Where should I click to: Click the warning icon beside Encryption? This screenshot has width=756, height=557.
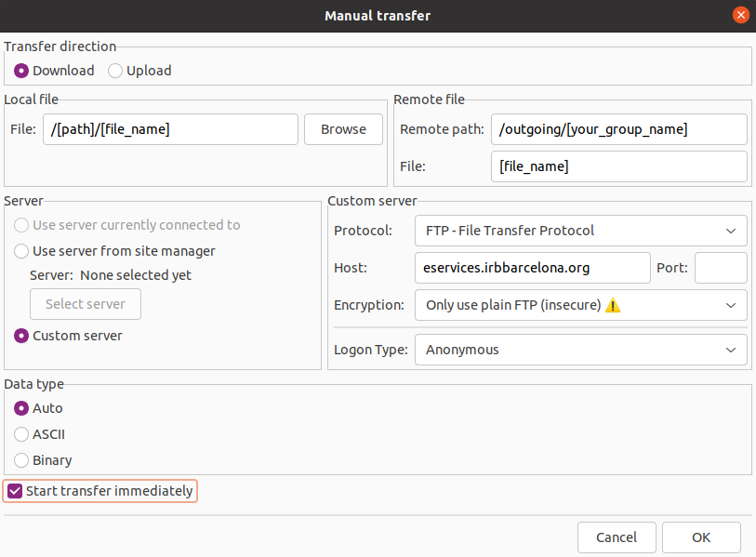[x=614, y=305]
